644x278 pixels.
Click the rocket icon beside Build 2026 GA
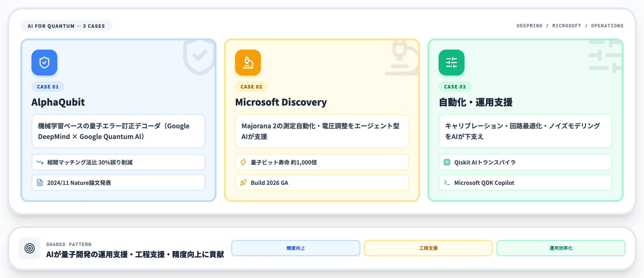click(x=243, y=183)
